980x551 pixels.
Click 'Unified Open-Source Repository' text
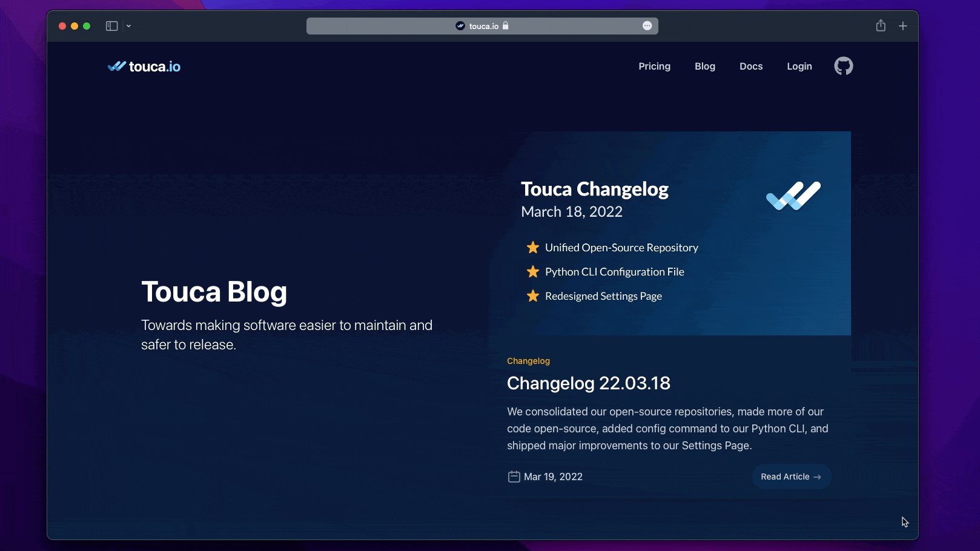tap(621, 248)
